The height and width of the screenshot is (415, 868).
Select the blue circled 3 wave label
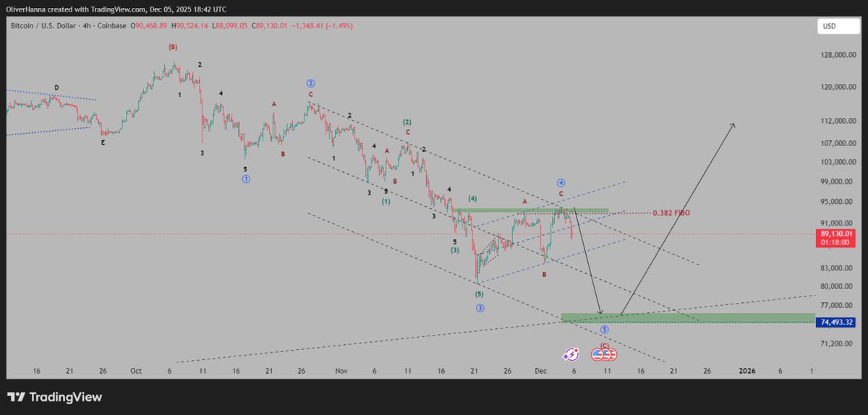click(x=480, y=308)
